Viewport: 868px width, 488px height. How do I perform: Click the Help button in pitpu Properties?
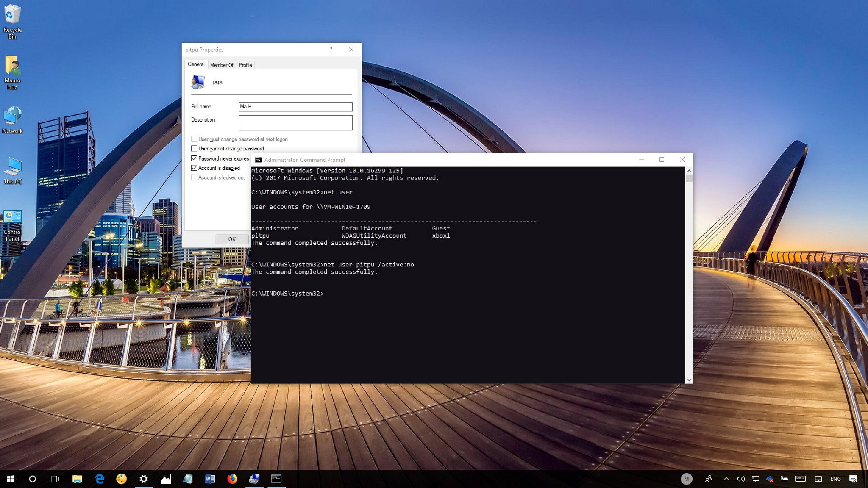tap(331, 49)
